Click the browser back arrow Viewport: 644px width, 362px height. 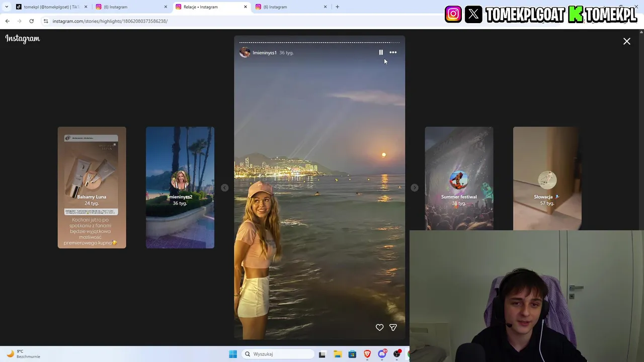pos(7,21)
